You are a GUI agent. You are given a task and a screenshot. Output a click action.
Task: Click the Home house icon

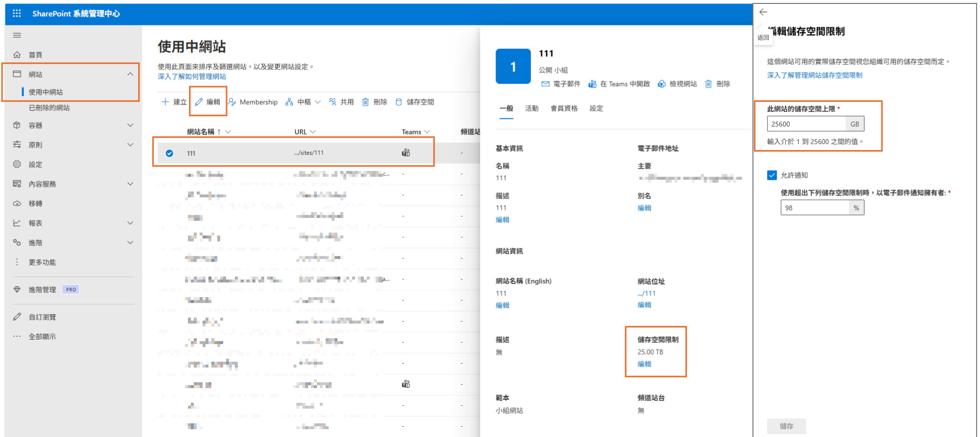[x=17, y=55]
